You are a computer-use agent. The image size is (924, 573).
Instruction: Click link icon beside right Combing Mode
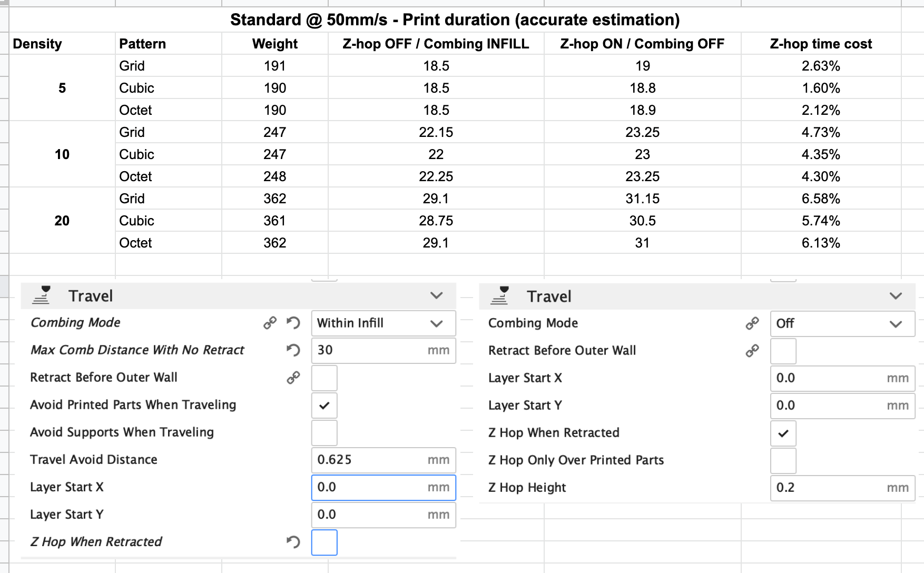pyautogui.click(x=752, y=323)
